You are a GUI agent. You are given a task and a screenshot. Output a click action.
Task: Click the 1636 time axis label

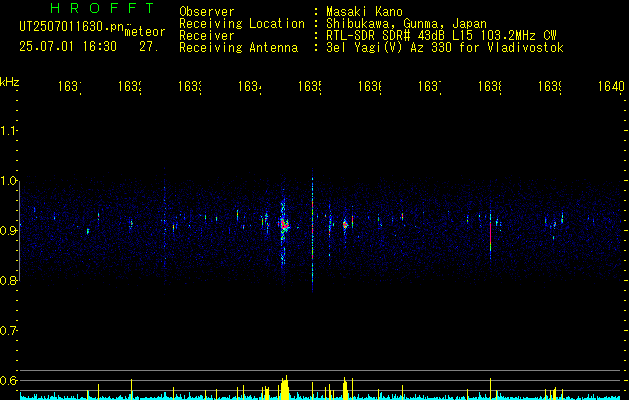tap(370, 86)
